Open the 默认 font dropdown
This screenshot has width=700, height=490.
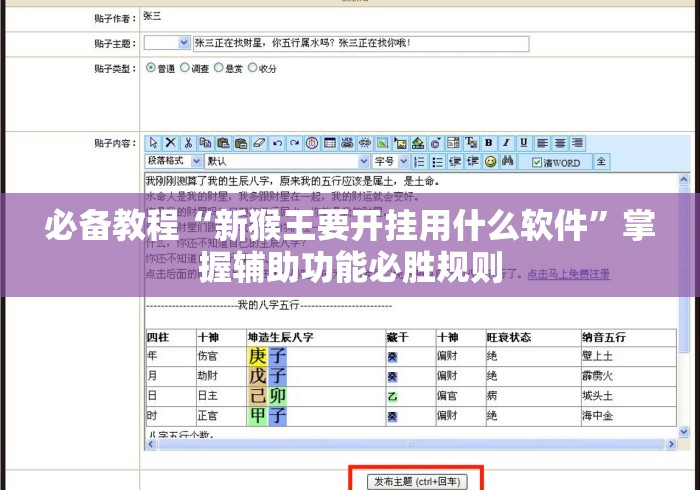pos(287,161)
